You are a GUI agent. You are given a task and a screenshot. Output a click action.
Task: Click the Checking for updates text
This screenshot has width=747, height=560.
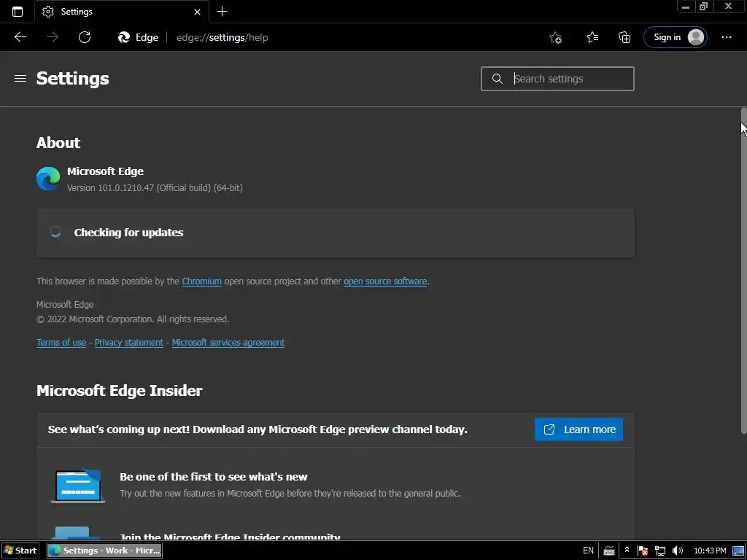pos(128,233)
